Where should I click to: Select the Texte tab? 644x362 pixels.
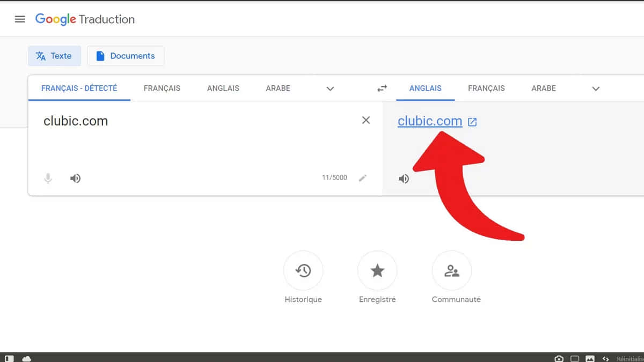click(54, 55)
